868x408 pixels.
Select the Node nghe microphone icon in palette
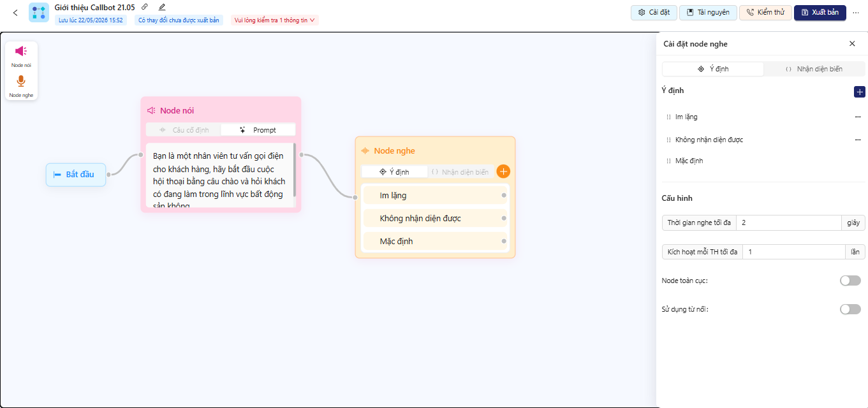tap(21, 81)
